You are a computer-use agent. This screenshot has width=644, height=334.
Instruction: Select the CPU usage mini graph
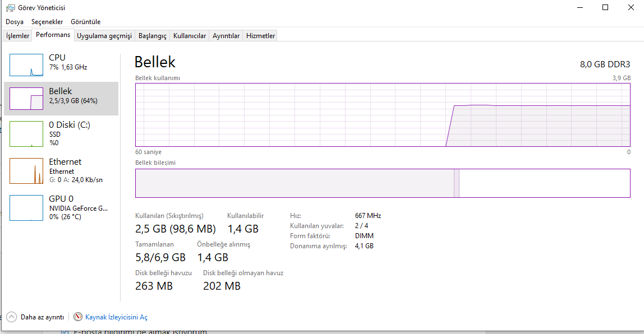click(x=26, y=65)
